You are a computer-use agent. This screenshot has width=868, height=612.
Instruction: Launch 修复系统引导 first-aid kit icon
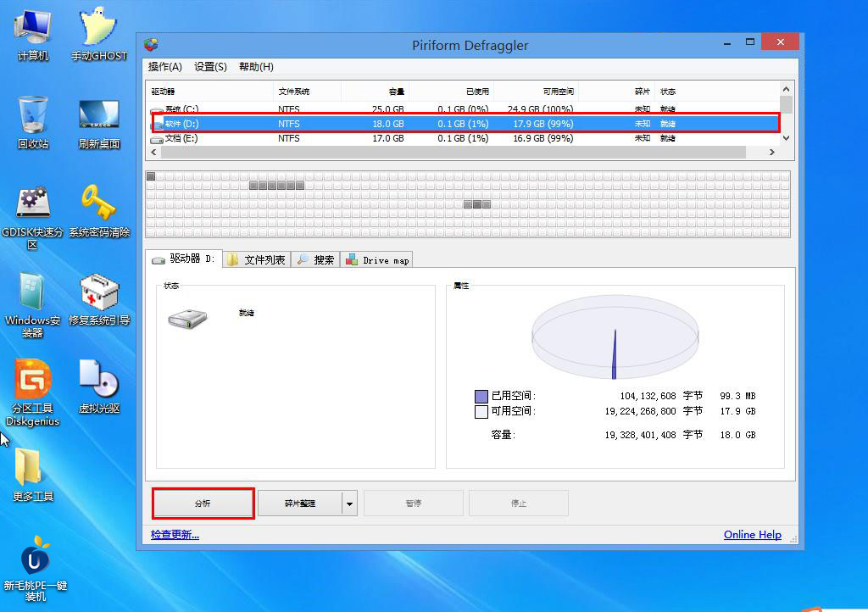tap(98, 292)
